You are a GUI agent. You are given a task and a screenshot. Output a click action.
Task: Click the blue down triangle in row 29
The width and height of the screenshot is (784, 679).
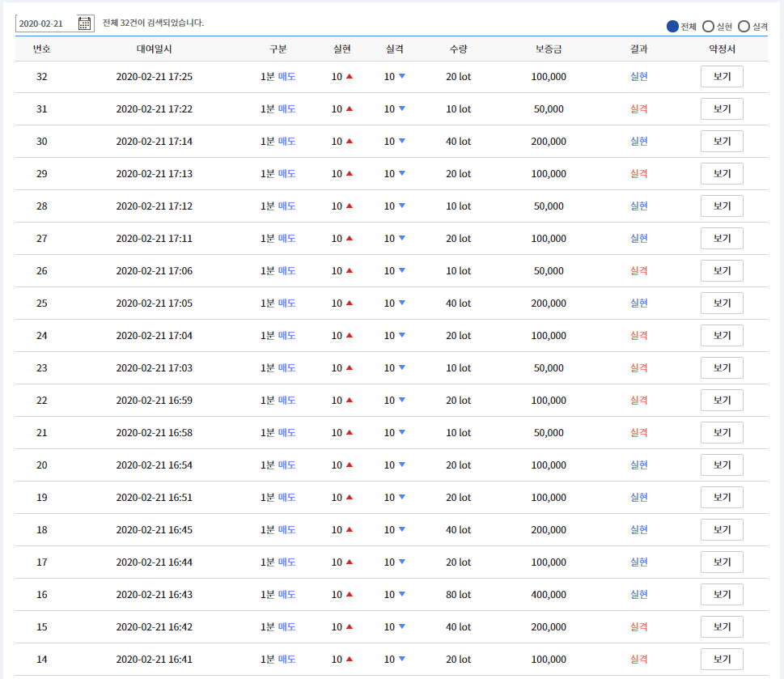(x=402, y=173)
